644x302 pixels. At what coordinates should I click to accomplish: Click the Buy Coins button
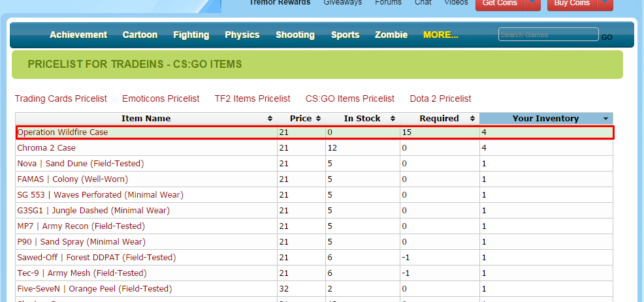(572, 3)
